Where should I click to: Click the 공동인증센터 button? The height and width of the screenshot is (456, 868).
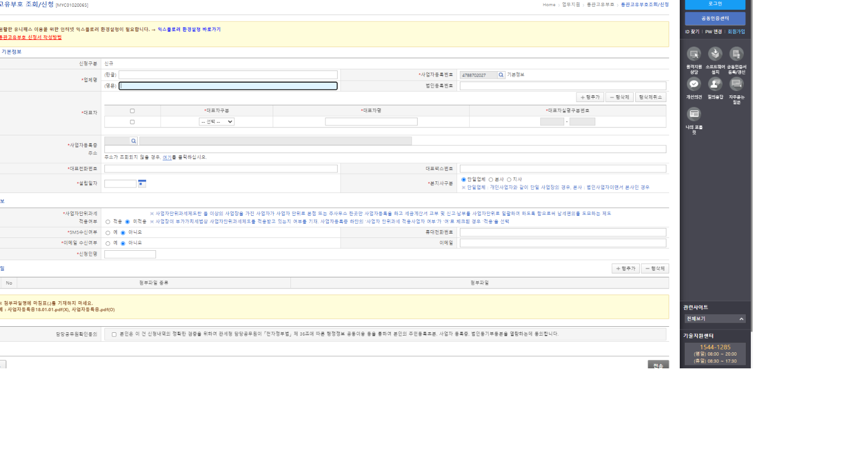pyautogui.click(x=715, y=18)
